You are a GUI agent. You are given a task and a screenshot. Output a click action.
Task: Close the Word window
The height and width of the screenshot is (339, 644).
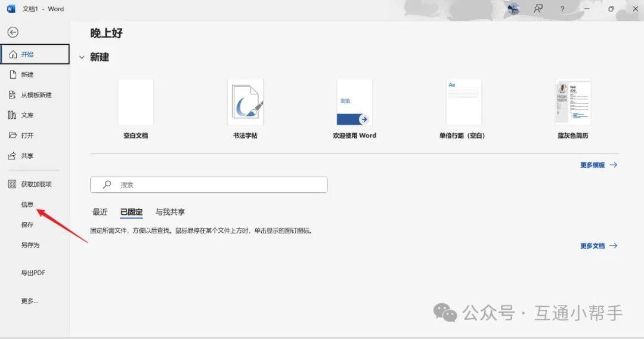point(635,8)
